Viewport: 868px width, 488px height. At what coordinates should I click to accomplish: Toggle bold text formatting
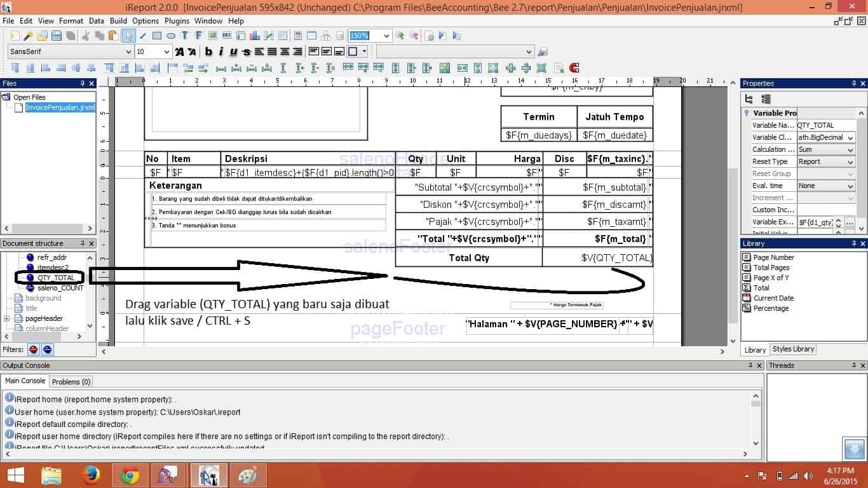(208, 51)
